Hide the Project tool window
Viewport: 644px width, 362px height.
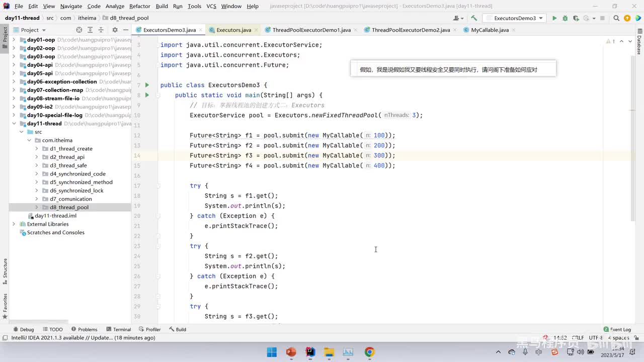[x=125, y=30]
